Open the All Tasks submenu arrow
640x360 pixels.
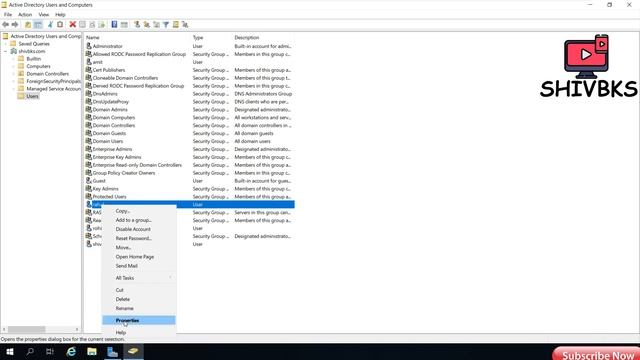click(170, 278)
